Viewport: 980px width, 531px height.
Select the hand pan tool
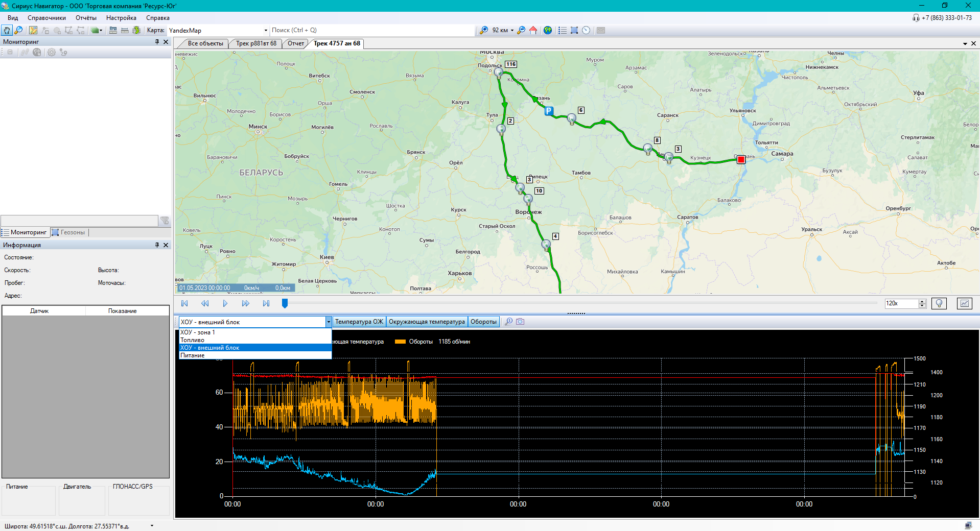pos(7,31)
